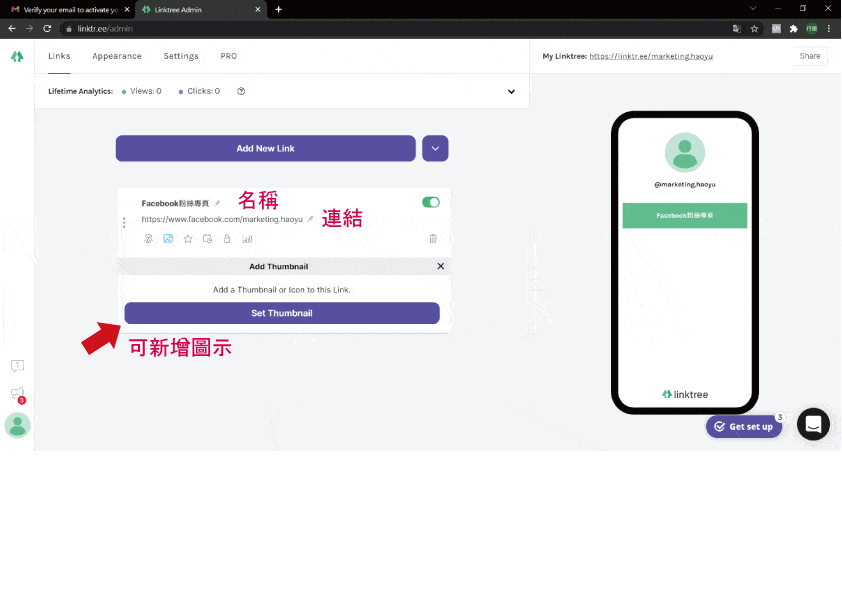Click the Clicks: 0 statistic
Image resolution: width=842 pixels, height=595 pixels.
point(199,91)
